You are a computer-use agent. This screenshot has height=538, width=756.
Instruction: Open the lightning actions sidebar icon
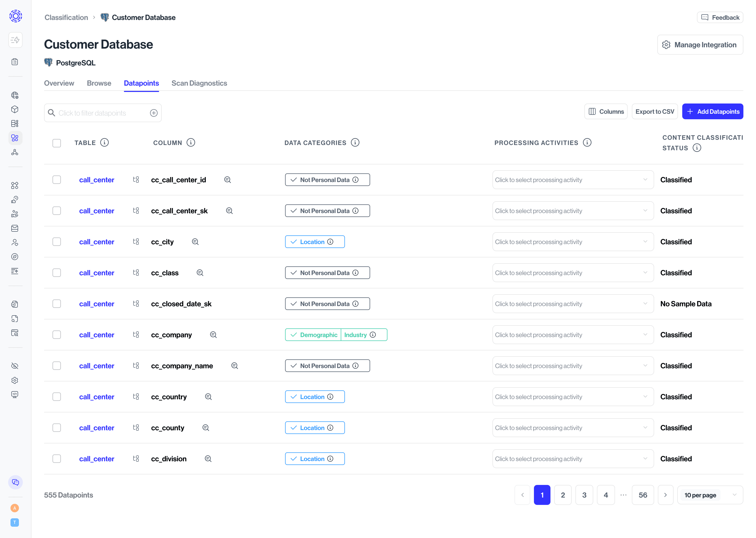[x=15, y=40]
